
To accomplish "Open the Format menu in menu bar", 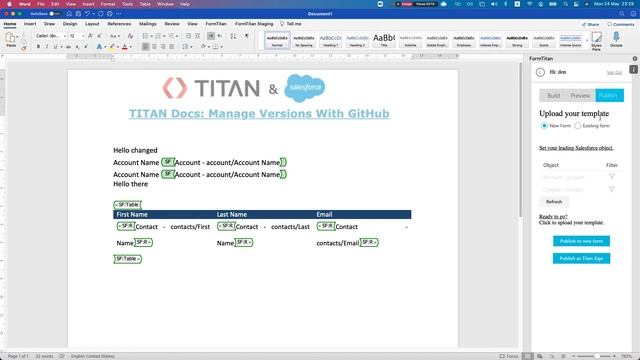I will click(x=108, y=4).
